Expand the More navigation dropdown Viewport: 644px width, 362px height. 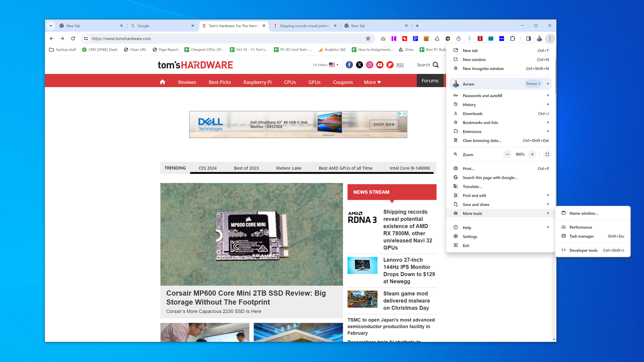(x=372, y=82)
